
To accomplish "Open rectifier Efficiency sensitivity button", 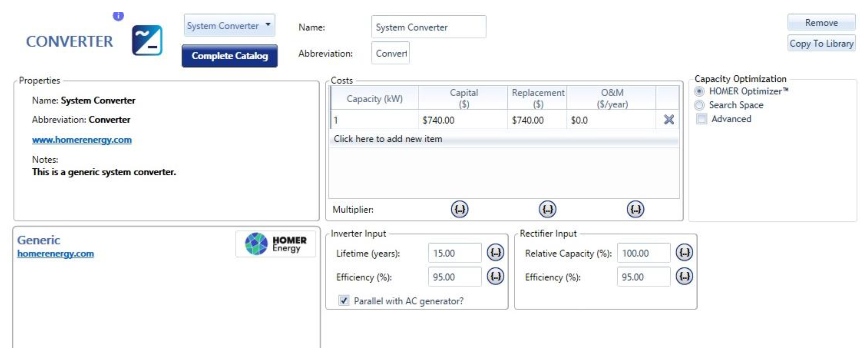I will pyautogui.click(x=684, y=276).
